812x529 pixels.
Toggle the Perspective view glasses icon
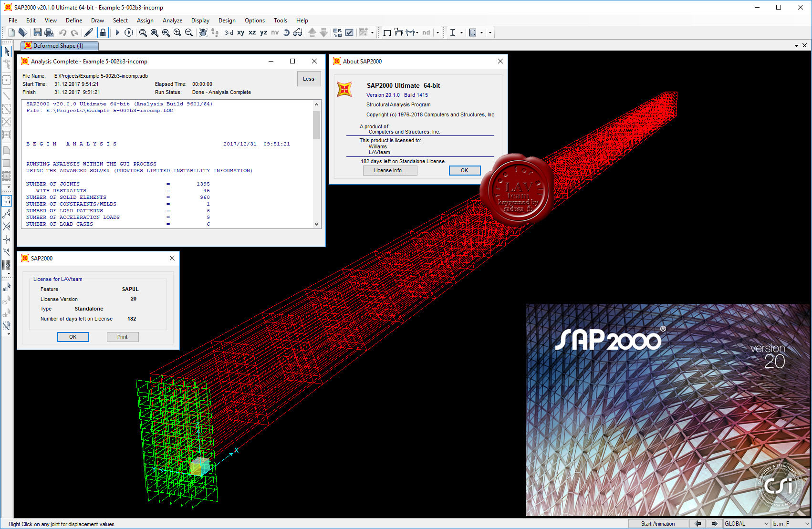pyautogui.click(x=298, y=32)
